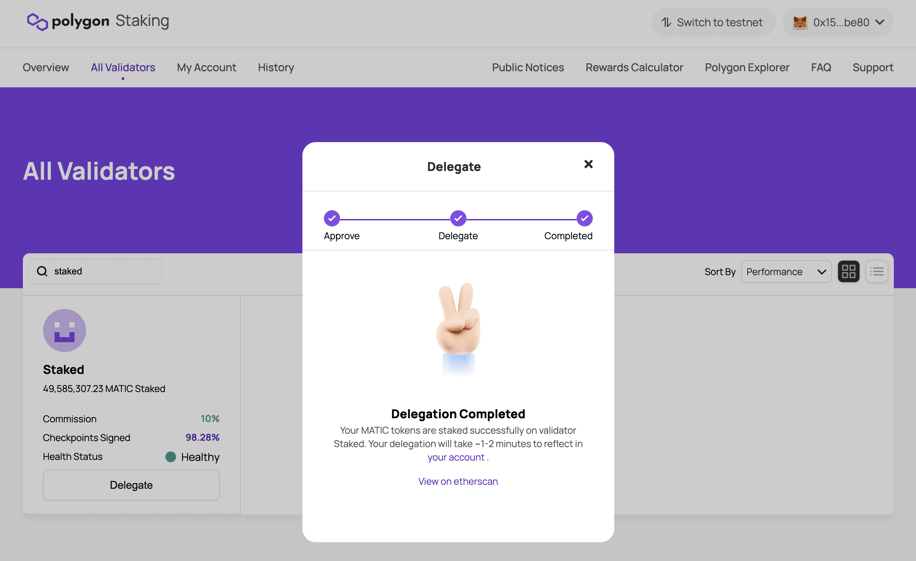Click the Staked validator name
916x561 pixels.
[x=64, y=369]
